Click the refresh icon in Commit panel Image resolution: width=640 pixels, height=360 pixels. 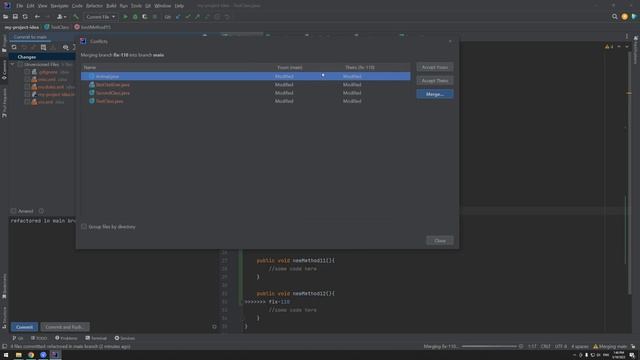click(x=14, y=47)
